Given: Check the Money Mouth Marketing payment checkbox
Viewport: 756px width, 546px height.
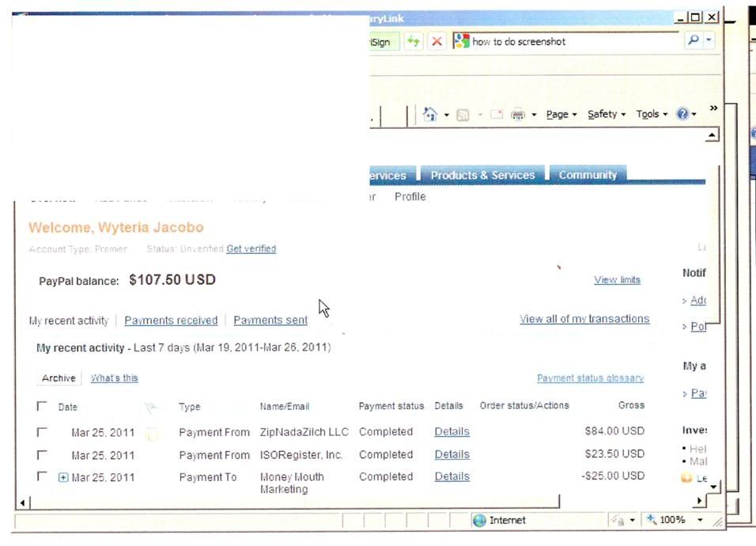Looking at the screenshot, I should coord(42,476).
